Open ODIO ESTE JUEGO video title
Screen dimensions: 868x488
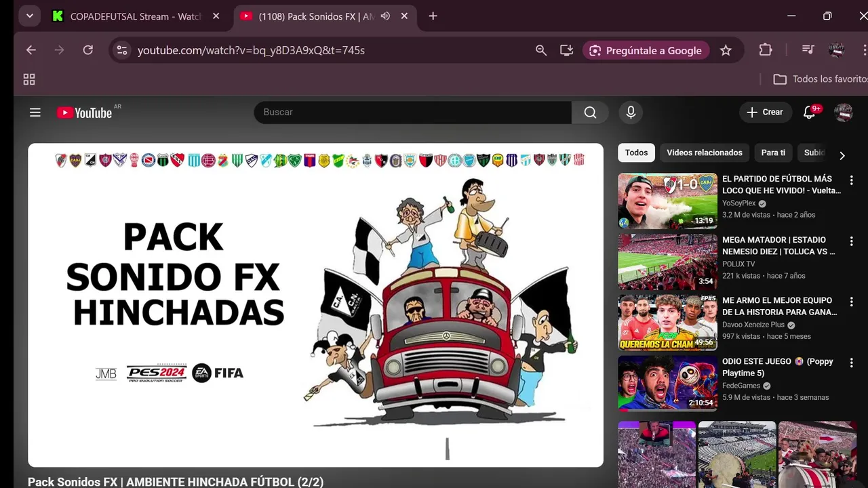pyautogui.click(x=778, y=367)
